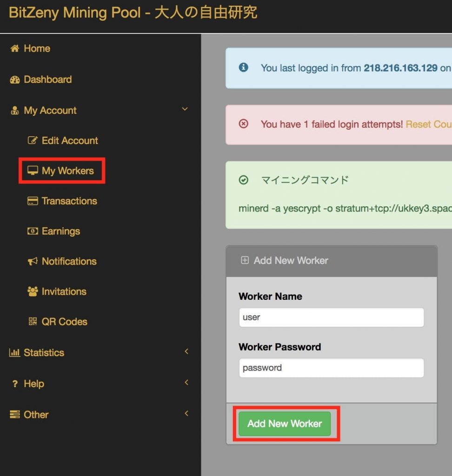The image size is (452, 476).
Task: Focus the Worker Password input field
Action: pyautogui.click(x=332, y=368)
